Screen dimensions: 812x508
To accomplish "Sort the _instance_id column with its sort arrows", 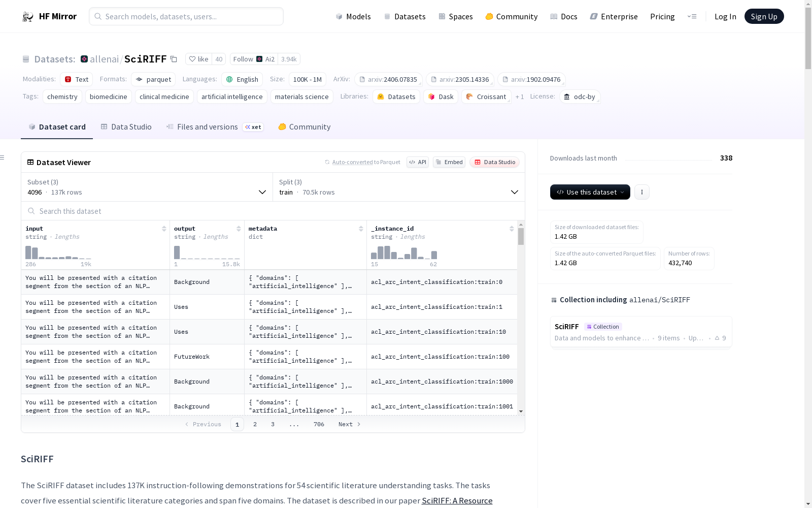I will [x=512, y=229].
